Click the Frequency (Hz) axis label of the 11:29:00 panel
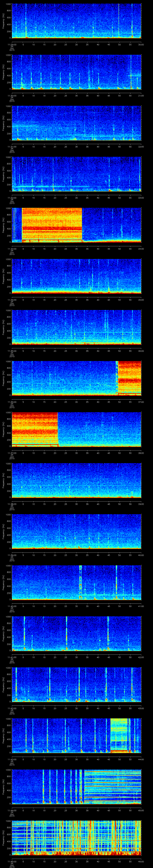The image size is (153, 868). (3, 21)
